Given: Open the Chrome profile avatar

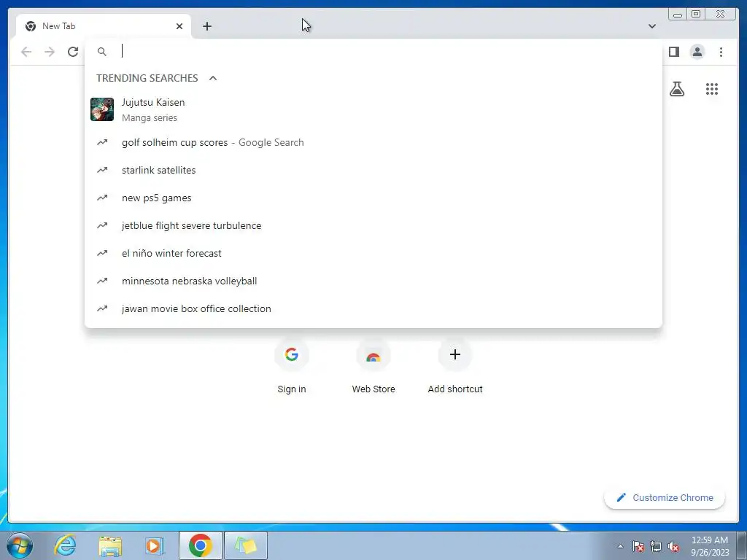Looking at the screenshot, I should (697, 52).
